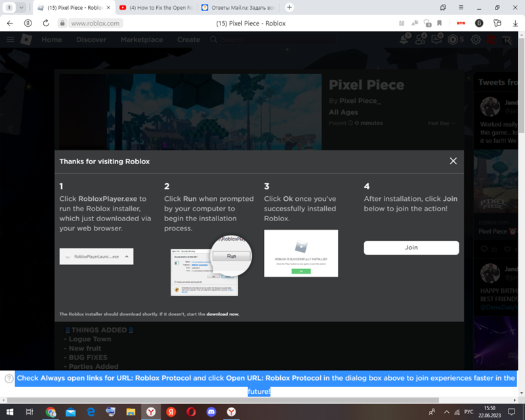Open the Windows notification center
525x420 pixels.
pyautogui.click(x=511, y=412)
